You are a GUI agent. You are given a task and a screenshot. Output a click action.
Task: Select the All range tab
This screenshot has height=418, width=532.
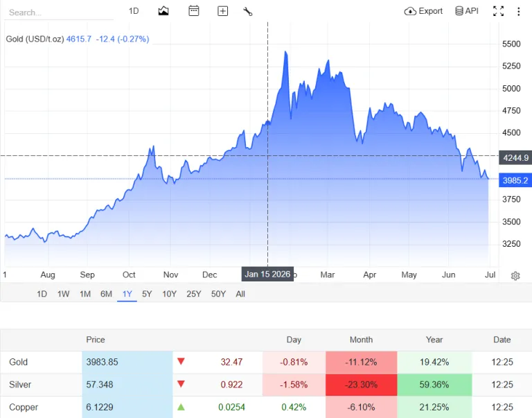click(240, 294)
